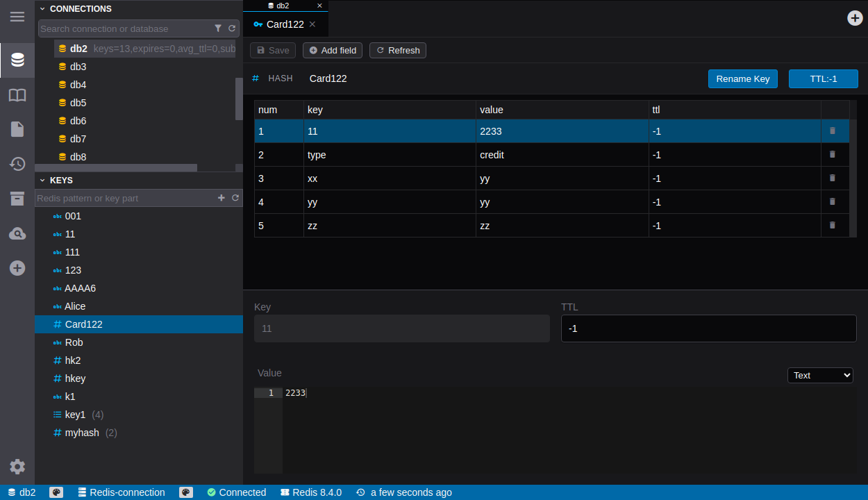Click the database icon in sidebar
The height and width of the screenshot is (500, 868).
tap(17, 60)
